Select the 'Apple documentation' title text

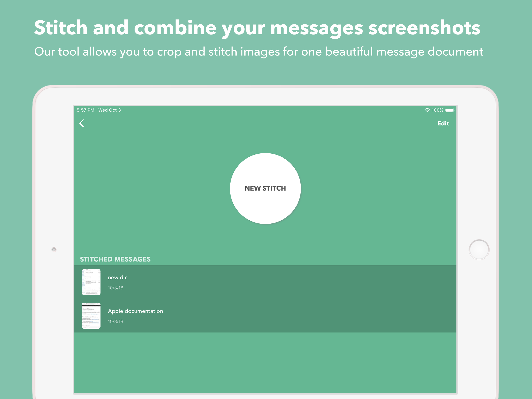coord(135,311)
